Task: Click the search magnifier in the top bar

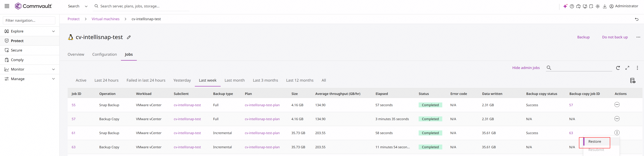Action: [96, 6]
